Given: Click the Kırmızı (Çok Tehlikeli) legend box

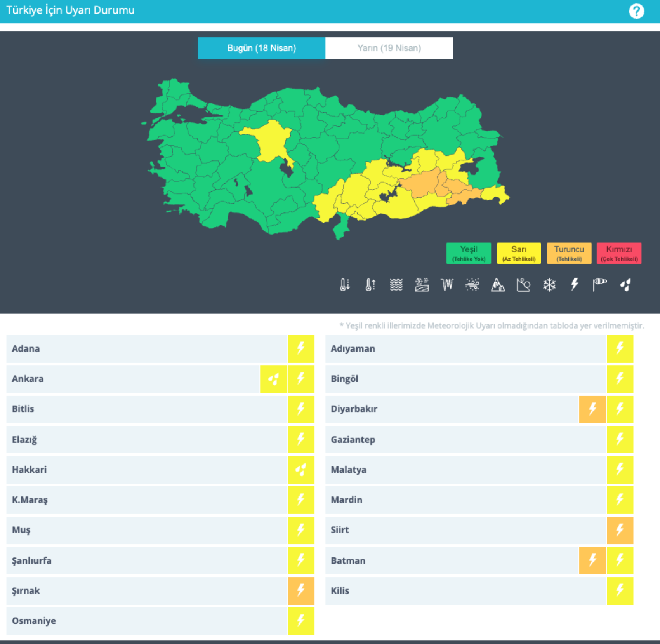Looking at the screenshot, I should pyautogui.click(x=619, y=253).
